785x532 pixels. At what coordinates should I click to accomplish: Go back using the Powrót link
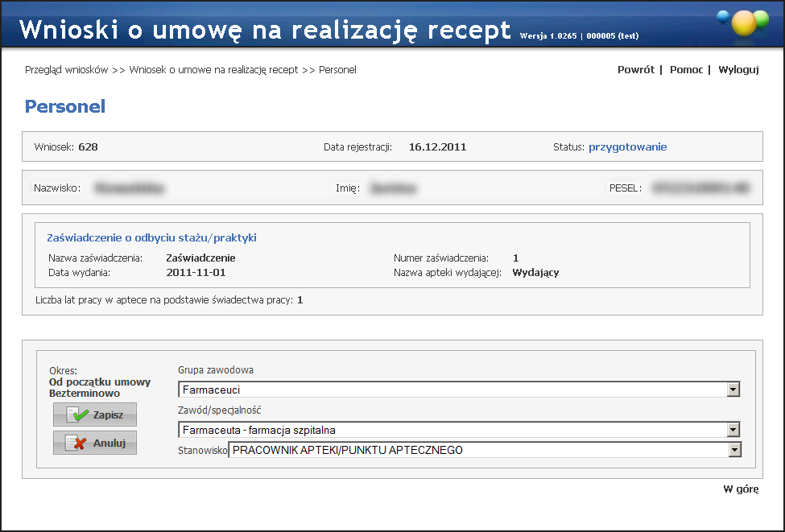[635, 70]
